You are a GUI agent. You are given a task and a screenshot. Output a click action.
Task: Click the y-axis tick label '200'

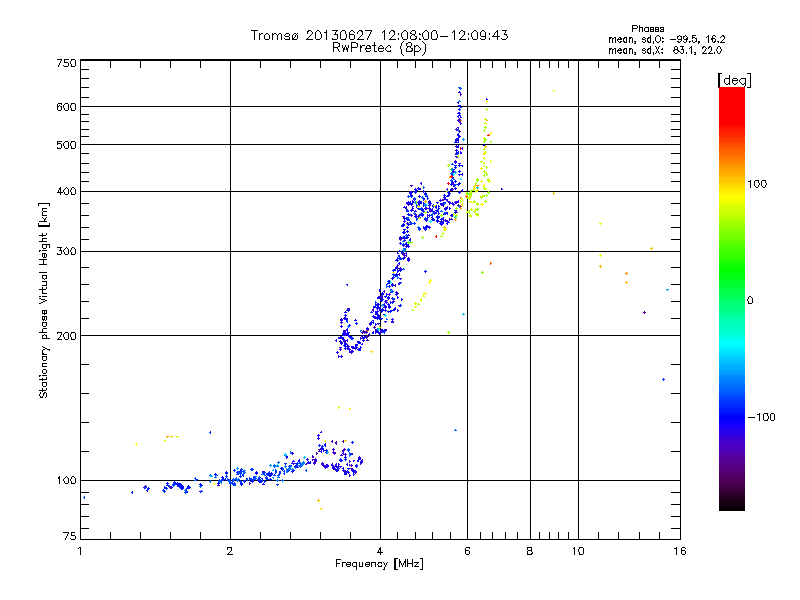coord(66,336)
